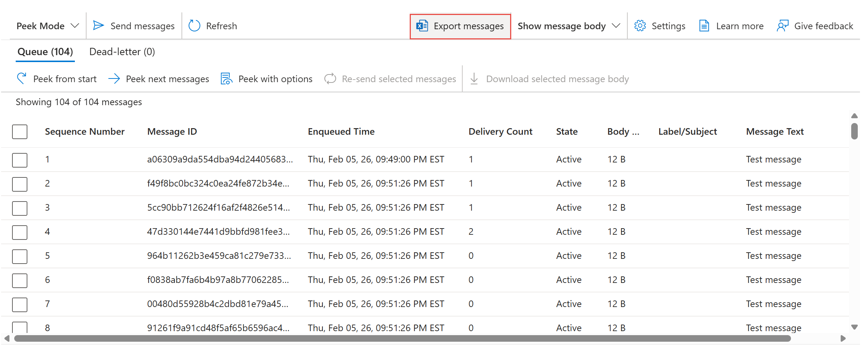Click the Export messages Excel icon
This screenshot has width=868, height=345.
click(422, 26)
